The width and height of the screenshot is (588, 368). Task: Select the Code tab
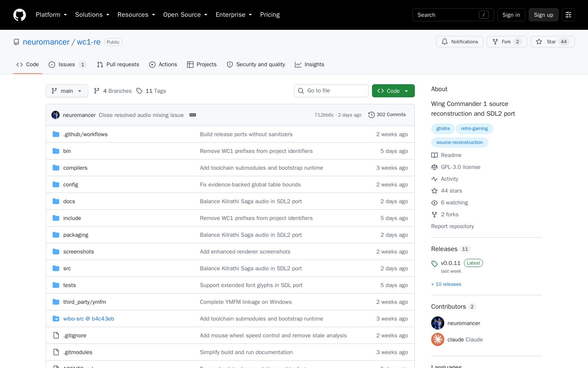(28, 65)
